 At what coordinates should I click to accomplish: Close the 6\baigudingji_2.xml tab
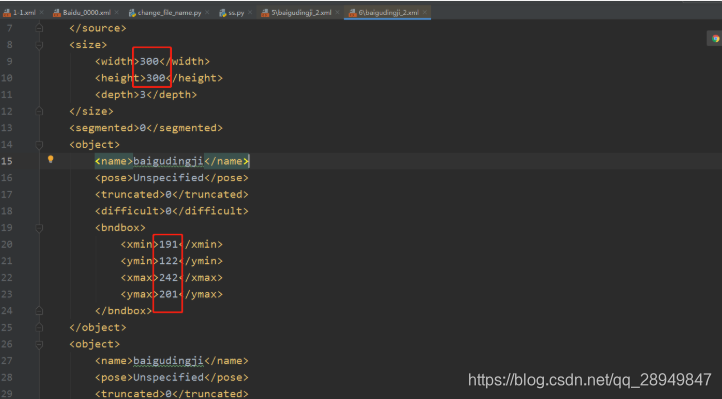[x=425, y=12]
